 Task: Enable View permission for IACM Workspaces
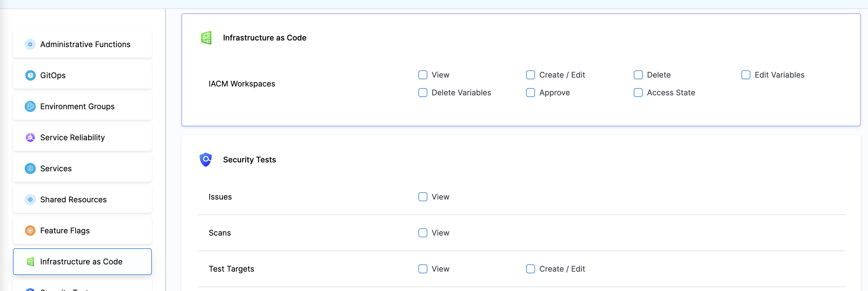coord(423,75)
